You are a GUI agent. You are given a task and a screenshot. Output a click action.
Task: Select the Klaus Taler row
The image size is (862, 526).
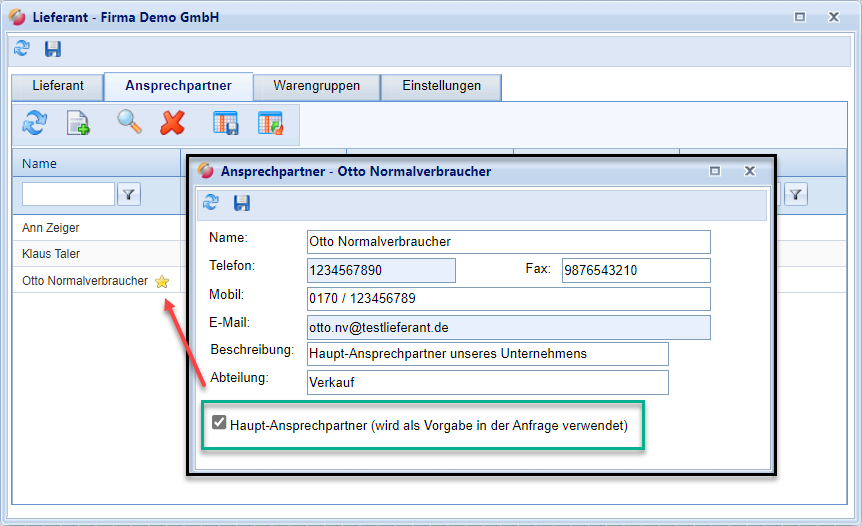click(x=51, y=254)
